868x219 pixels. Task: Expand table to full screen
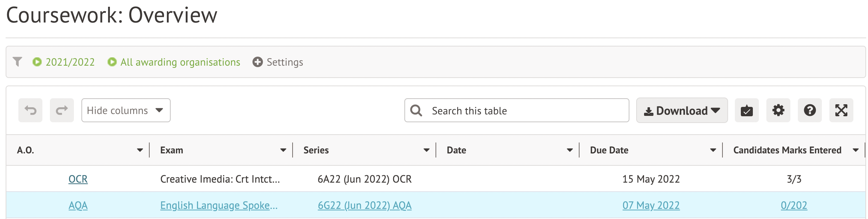[x=841, y=110]
